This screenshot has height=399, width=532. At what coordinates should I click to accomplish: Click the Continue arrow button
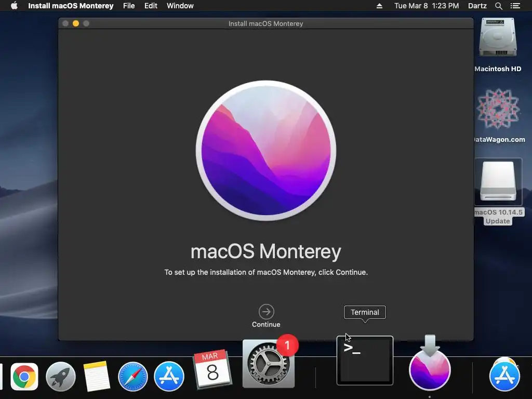[267, 312]
